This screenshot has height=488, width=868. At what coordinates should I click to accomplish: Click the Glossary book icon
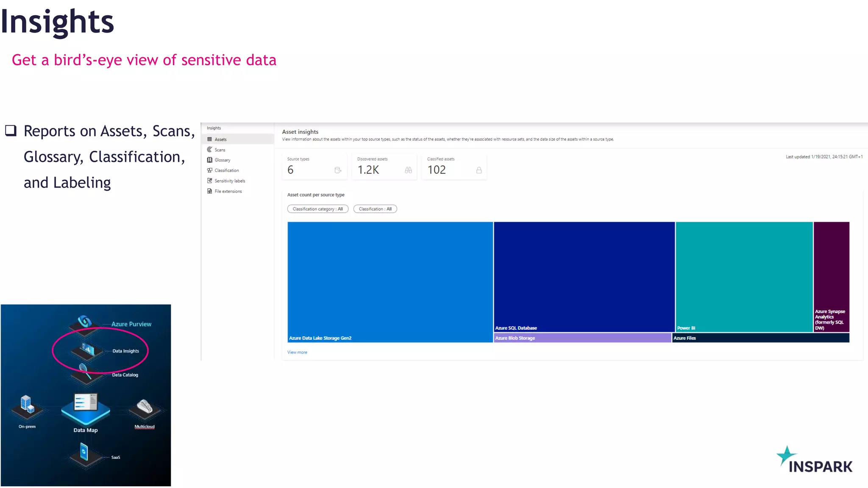[x=209, y=160]
